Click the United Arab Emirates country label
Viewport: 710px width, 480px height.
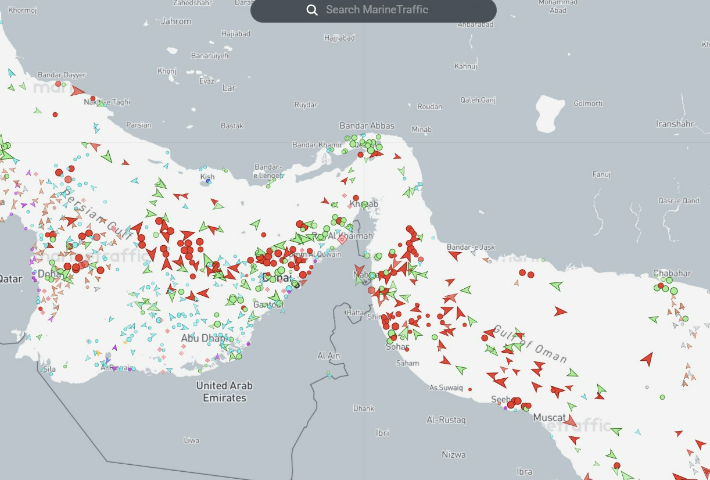pyautogui.click(x=221, y=391)
